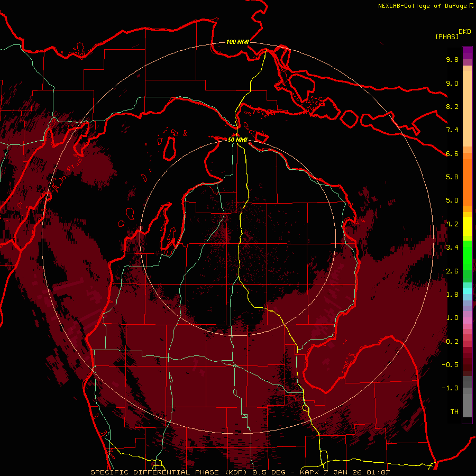
Task: Pick the green swatch in color bar
Action: pyautogui.click(x=467, y=255)
